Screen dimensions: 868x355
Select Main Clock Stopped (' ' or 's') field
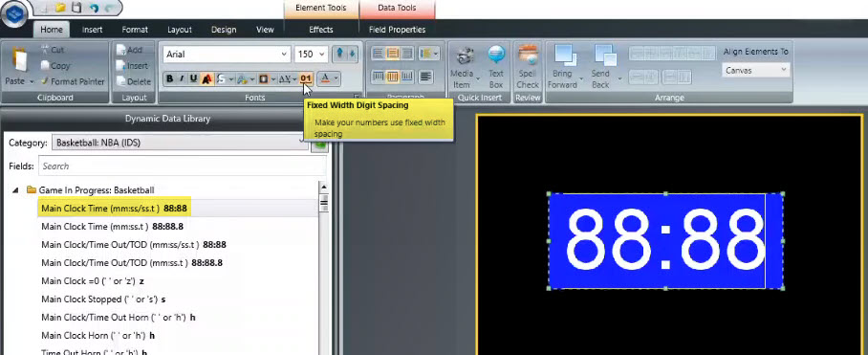point(103,300)
